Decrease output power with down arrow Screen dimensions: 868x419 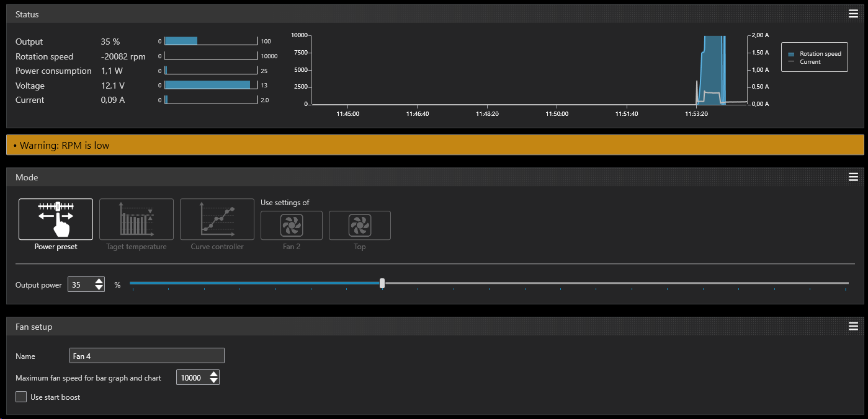pos(99,288)
